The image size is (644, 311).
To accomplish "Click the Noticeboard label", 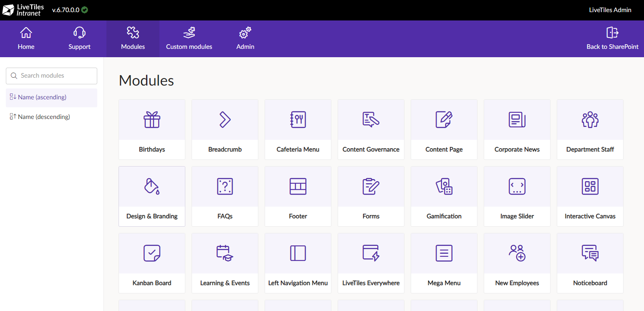I will click(590, 283).
